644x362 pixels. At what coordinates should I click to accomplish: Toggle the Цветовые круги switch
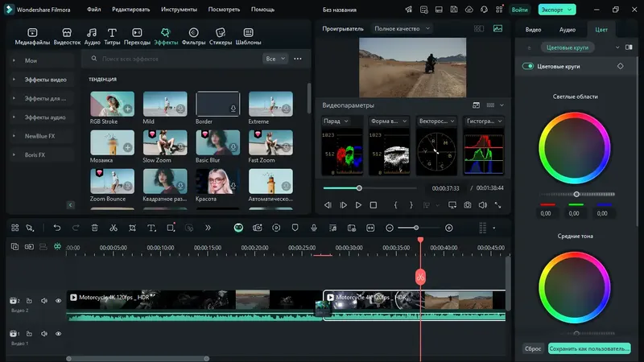click(x=528, y=66)
